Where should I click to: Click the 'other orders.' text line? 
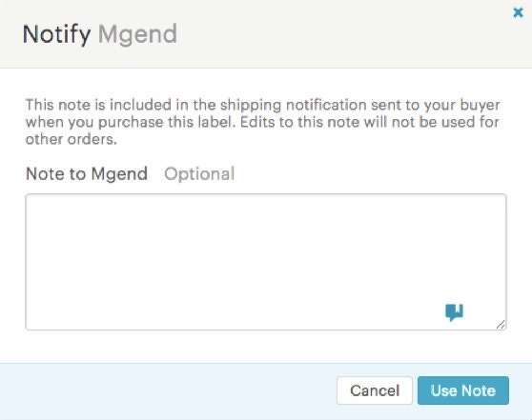(72, 139)
